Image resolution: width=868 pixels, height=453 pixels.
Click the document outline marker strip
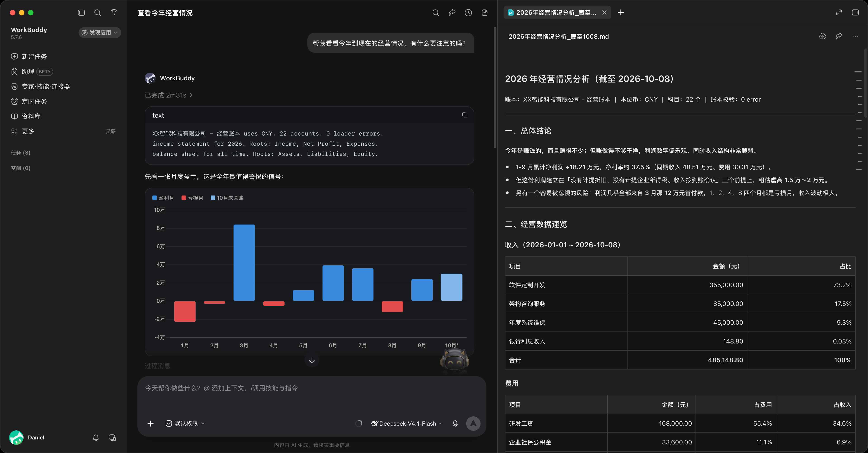tap(859, 121)
